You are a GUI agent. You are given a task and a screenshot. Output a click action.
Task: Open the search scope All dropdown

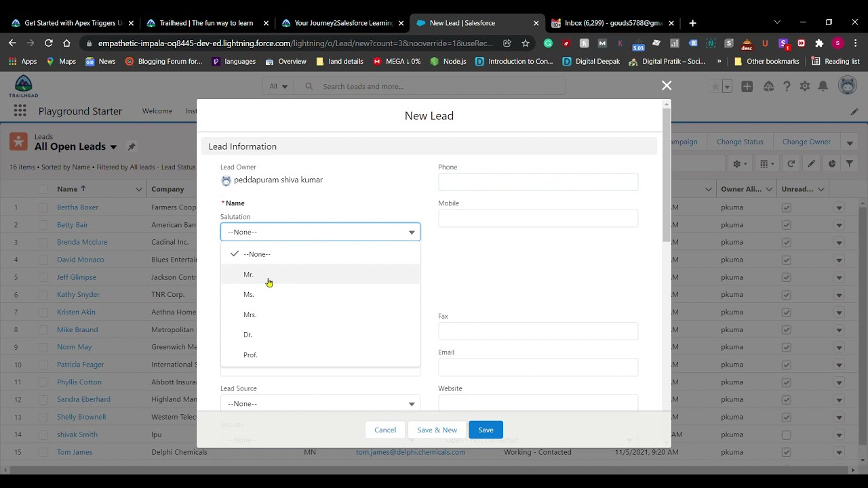[278, 86]
